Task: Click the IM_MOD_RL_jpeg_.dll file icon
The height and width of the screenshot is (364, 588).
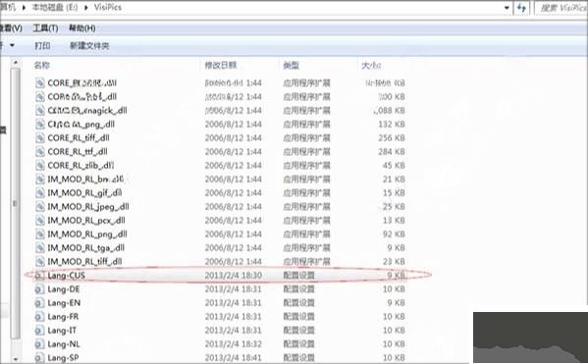Action: [39, 207]
